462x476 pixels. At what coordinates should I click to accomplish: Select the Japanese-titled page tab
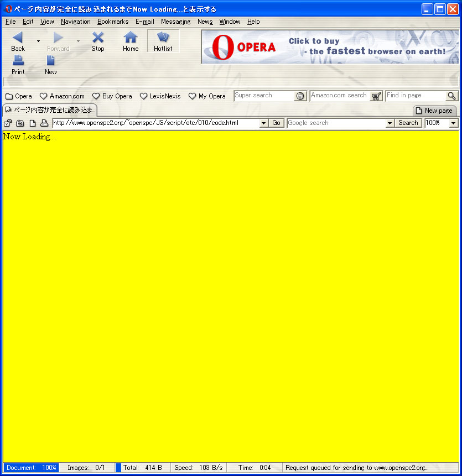coord(50,110)
